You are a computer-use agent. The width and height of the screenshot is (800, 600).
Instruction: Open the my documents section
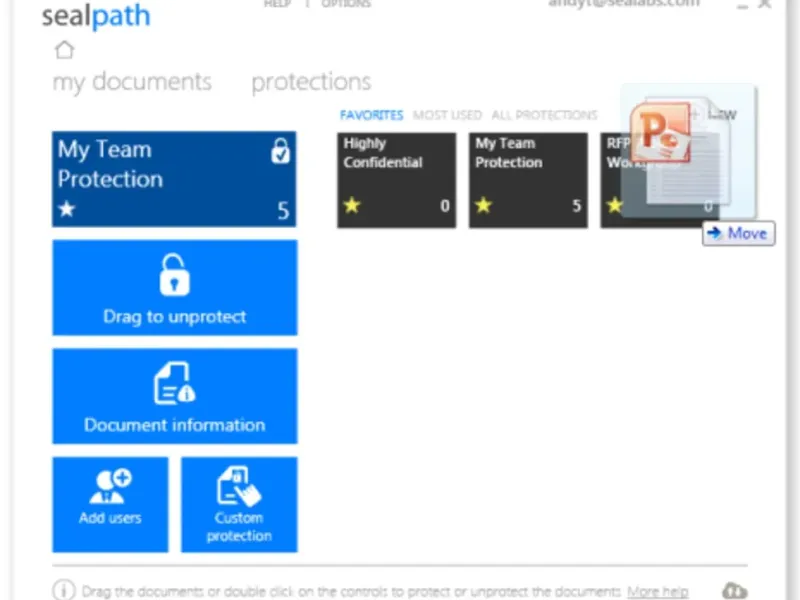[x=132, y=82]
